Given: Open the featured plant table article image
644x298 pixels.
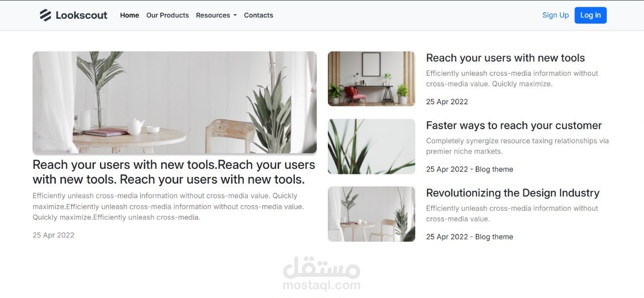Looking at the screenshot, I should point(174,102).
